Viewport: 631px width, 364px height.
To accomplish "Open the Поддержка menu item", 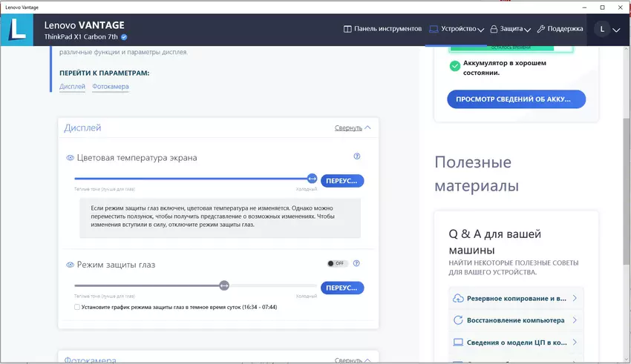I will 560,29.
